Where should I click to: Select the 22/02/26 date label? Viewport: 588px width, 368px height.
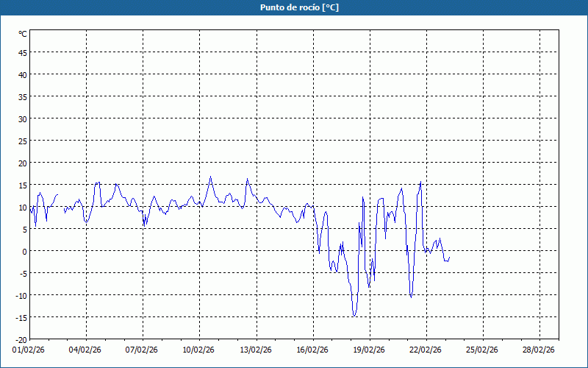(x=426, y=350)
